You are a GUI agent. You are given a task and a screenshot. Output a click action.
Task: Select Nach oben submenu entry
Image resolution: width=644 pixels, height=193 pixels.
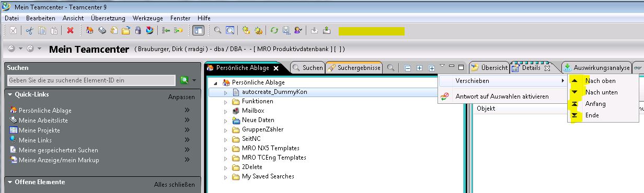click(x=603, y=81)
